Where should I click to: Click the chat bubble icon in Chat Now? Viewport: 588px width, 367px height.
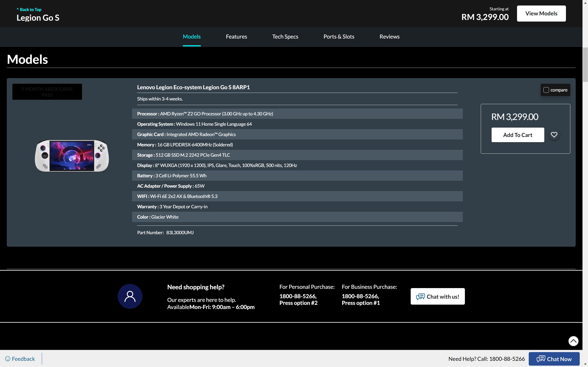[541, 359]
